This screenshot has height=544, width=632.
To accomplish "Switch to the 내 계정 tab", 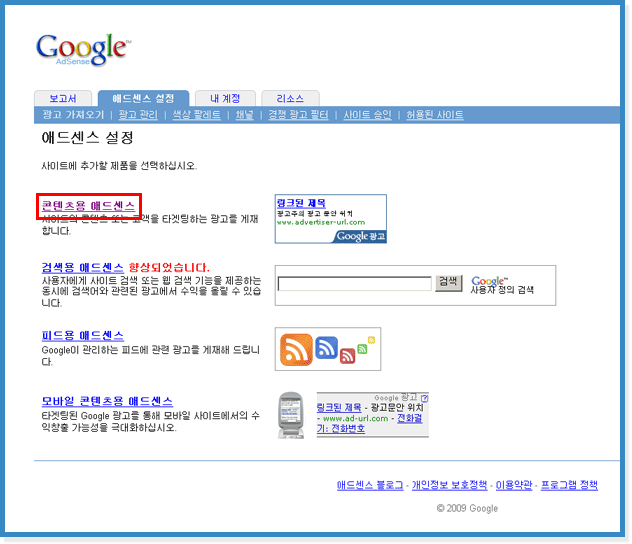I will point(225,98).
